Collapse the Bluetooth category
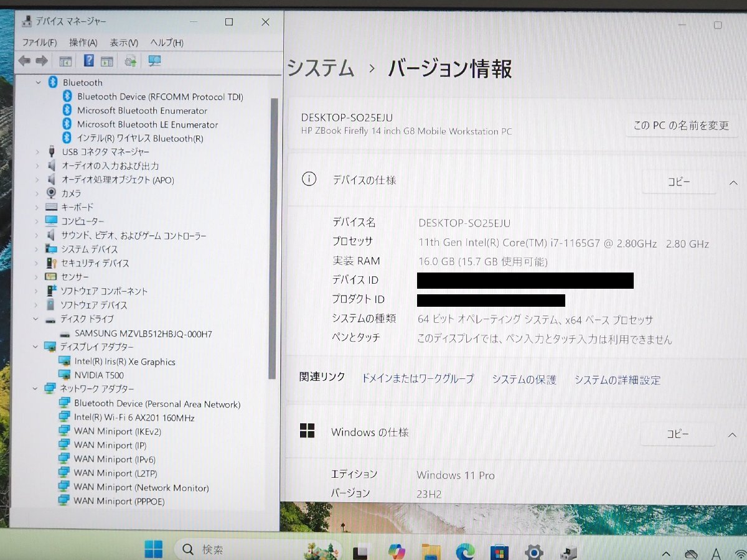Image resolution: width=747 pixels, height=560 pixels. pos(38,82)
